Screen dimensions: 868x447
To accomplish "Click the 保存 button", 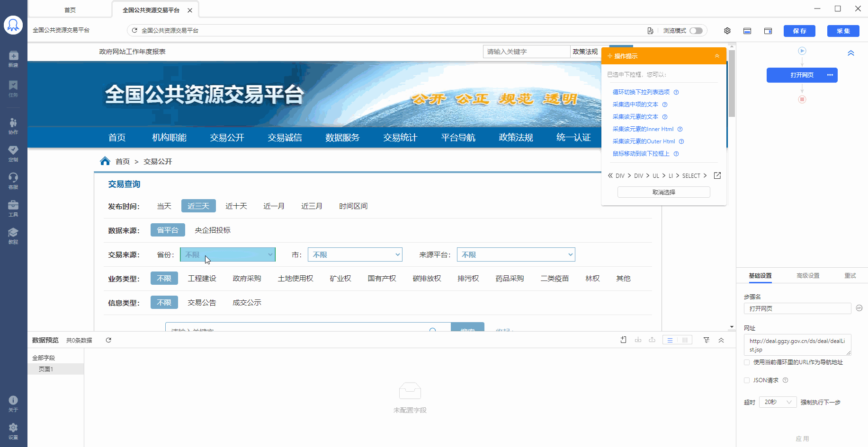I will pos(799,31).
